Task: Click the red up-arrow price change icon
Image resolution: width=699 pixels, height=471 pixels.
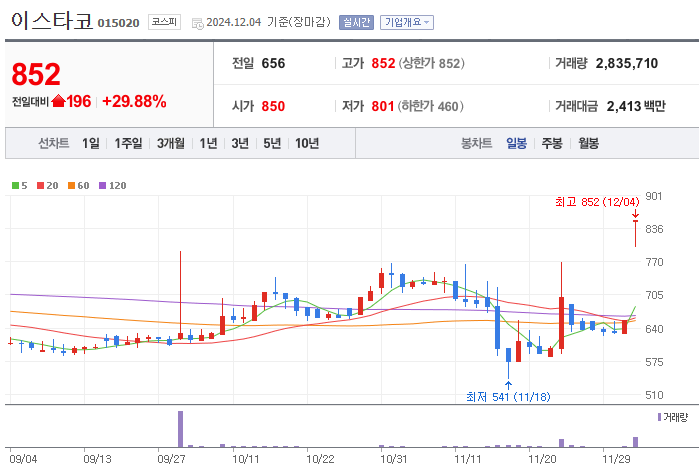Action: [x=58, y=101]
